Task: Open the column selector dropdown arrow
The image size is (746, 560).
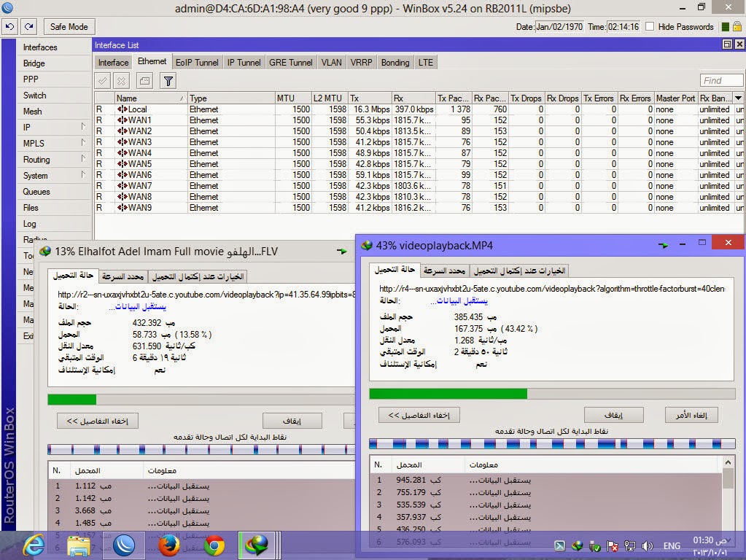Action: (x=739, y=98)
